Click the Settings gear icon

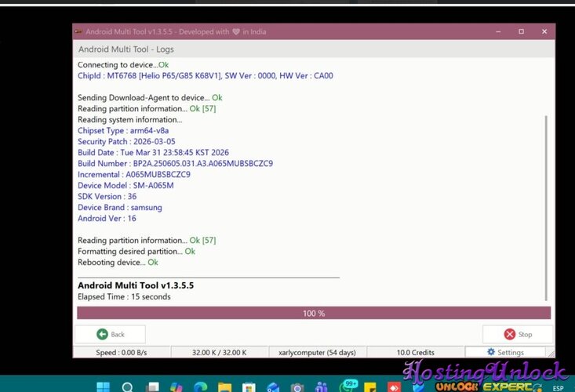pos(491,352)
